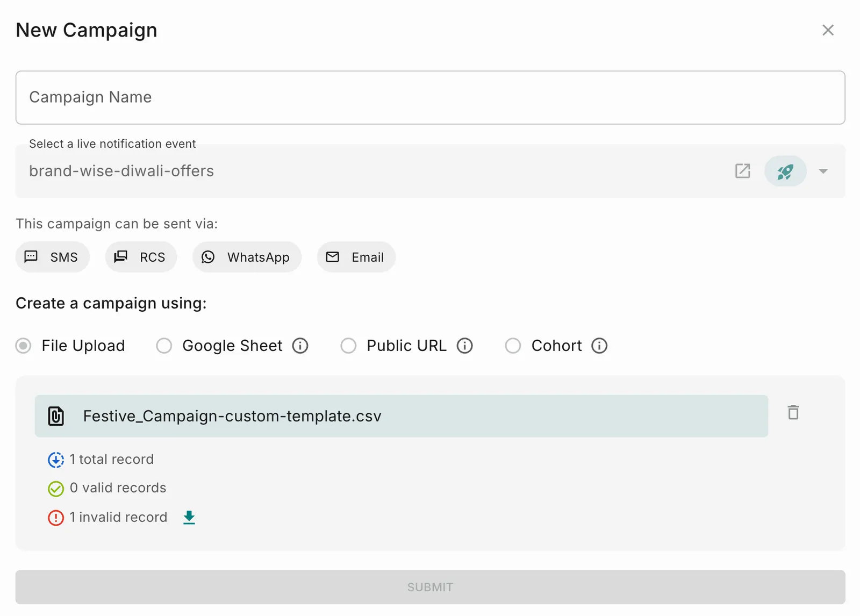Open event in new tab icon
The image size is (860, 616).
click(742, 171)
